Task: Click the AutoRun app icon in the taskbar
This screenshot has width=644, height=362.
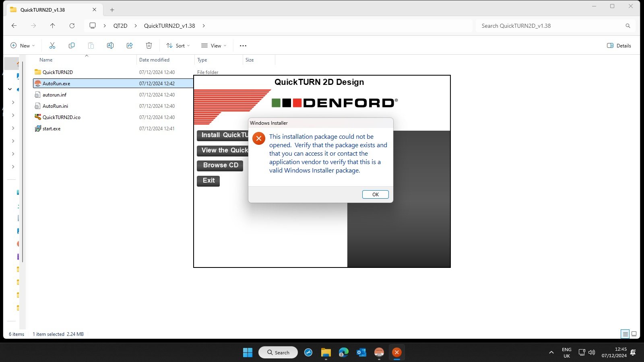Action: 379,352
